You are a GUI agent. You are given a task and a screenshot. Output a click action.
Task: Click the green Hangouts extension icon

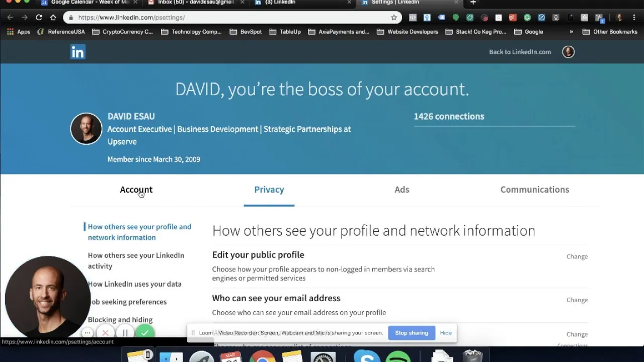pyautogui.click(x=455, y=18)
